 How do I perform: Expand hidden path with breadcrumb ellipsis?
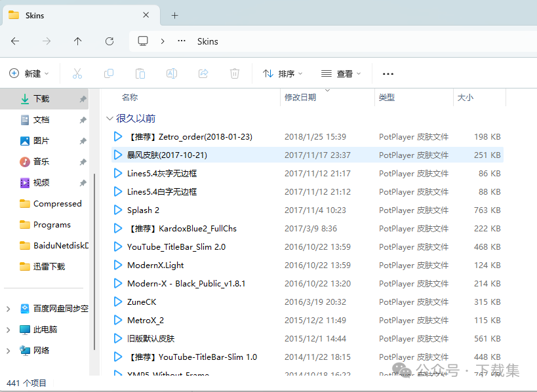(x=182, y=41)
